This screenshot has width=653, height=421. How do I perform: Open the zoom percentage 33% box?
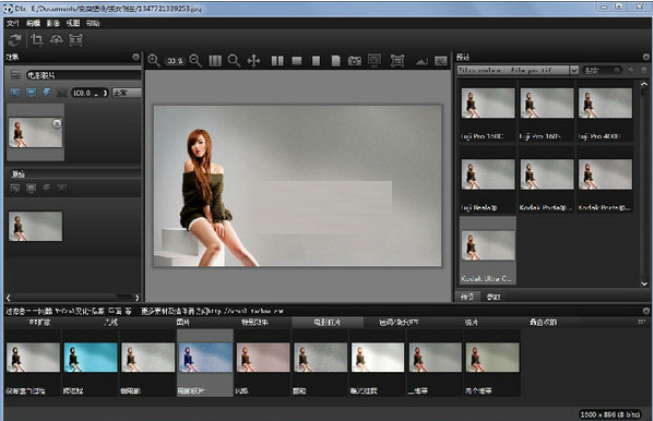point(175,61)
